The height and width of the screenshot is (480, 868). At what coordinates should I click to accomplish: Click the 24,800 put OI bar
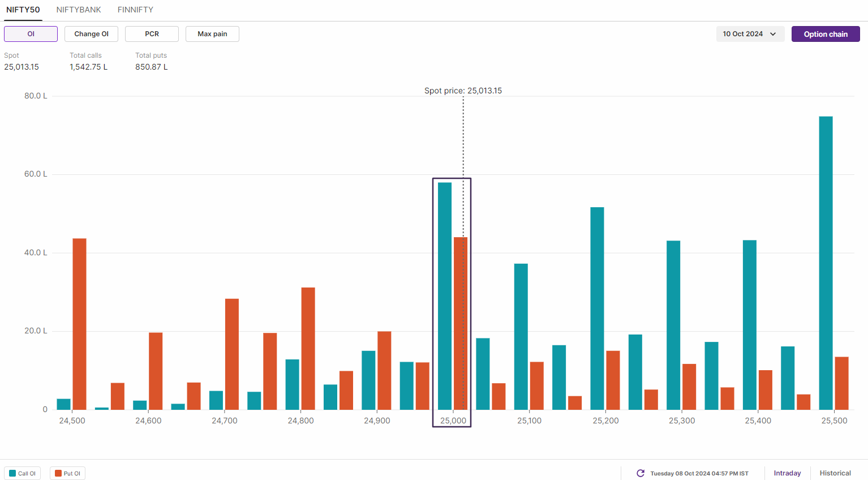click(x=308, y=349)
